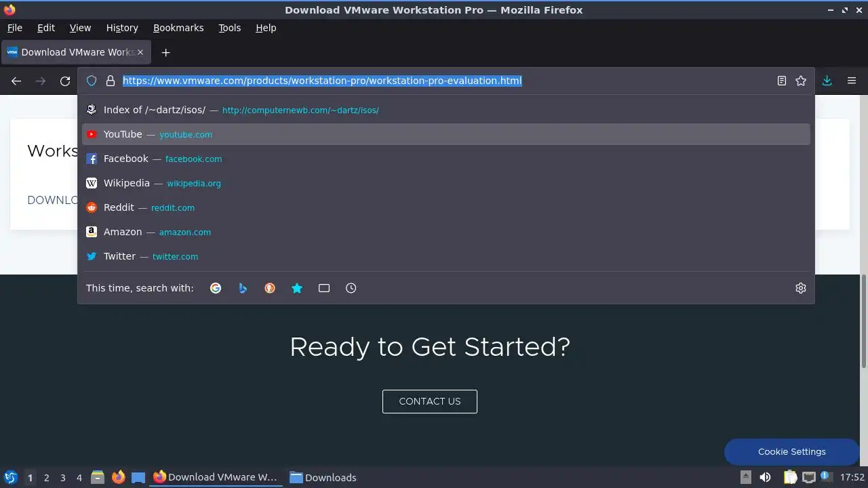Open the Bookmarks menu
The height and width of the screenshot is (488, 868).
click(178, 28)
